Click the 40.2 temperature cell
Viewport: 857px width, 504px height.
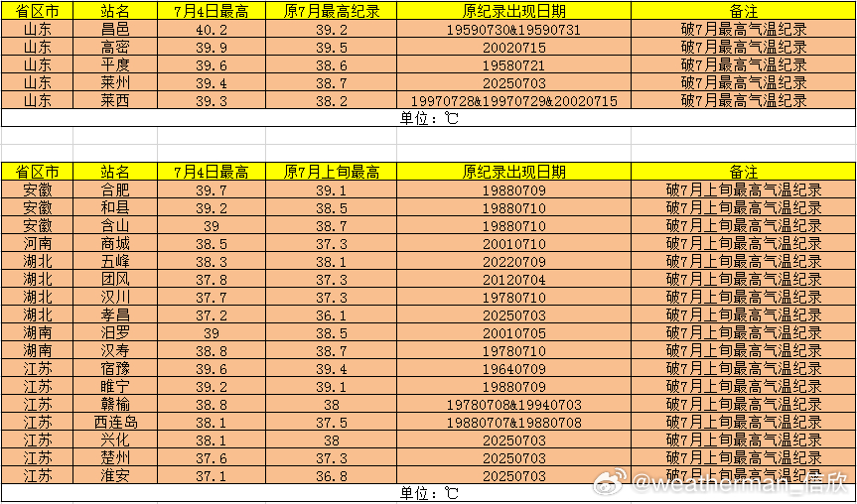click(x=212, y=29)
